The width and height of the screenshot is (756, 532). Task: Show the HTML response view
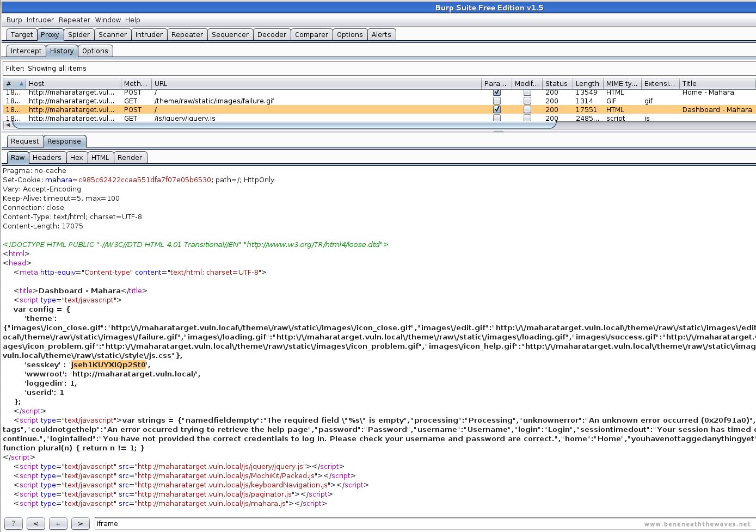point(100,157)
